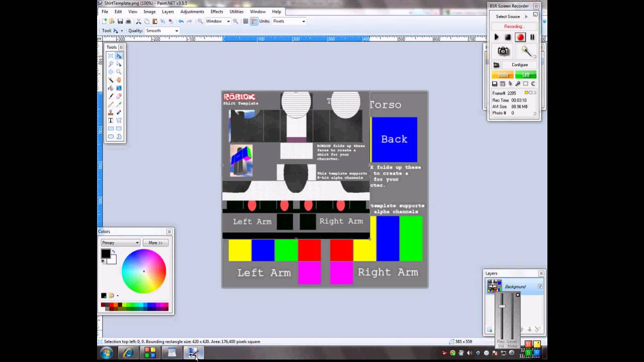Click the black primary color swatch
The height and width of the screenshot is (362, 644).
point(105,253)
